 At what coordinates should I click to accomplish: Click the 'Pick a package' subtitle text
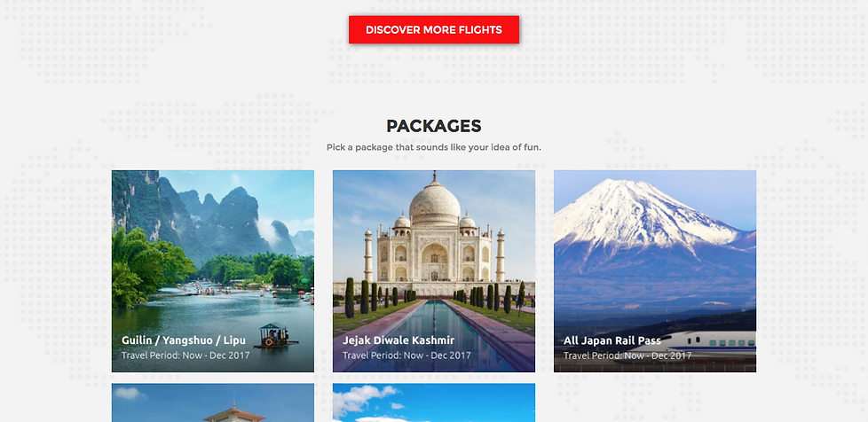click(433, 148)
